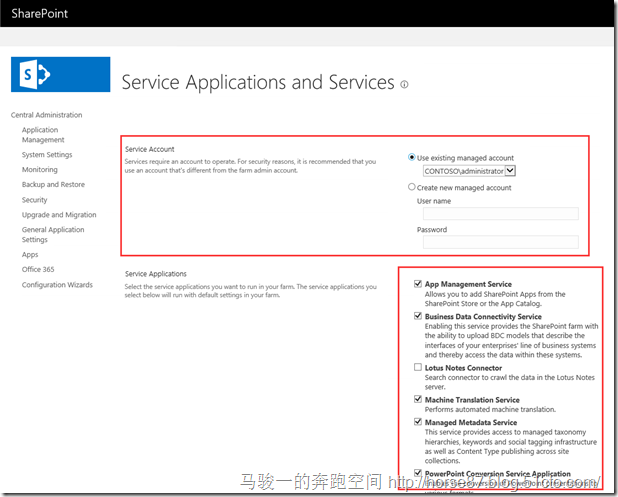Image resolution: width=618 pixels, height=497 pixels.
Task: Click the SharePoint logo tile
Action: (x=61, y=74)
